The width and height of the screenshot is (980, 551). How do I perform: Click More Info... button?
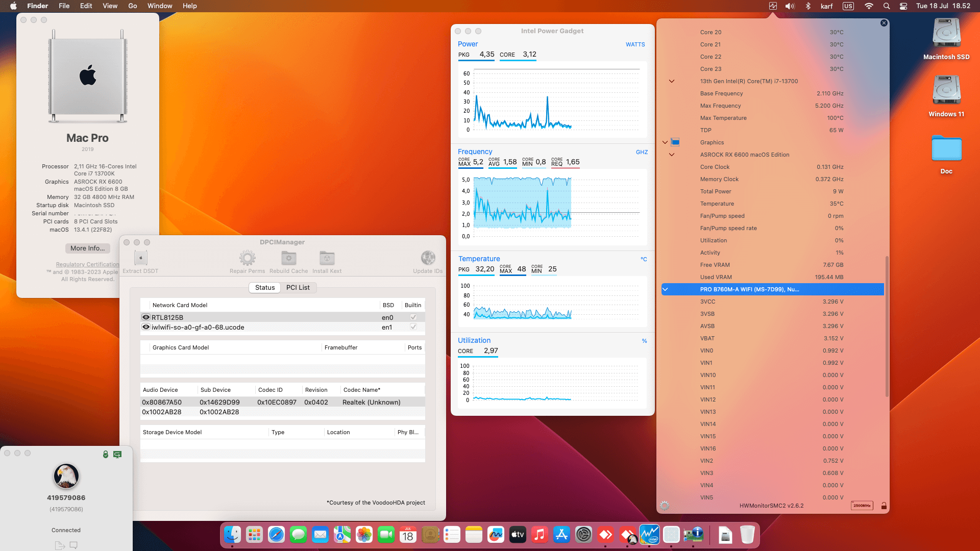88,248
